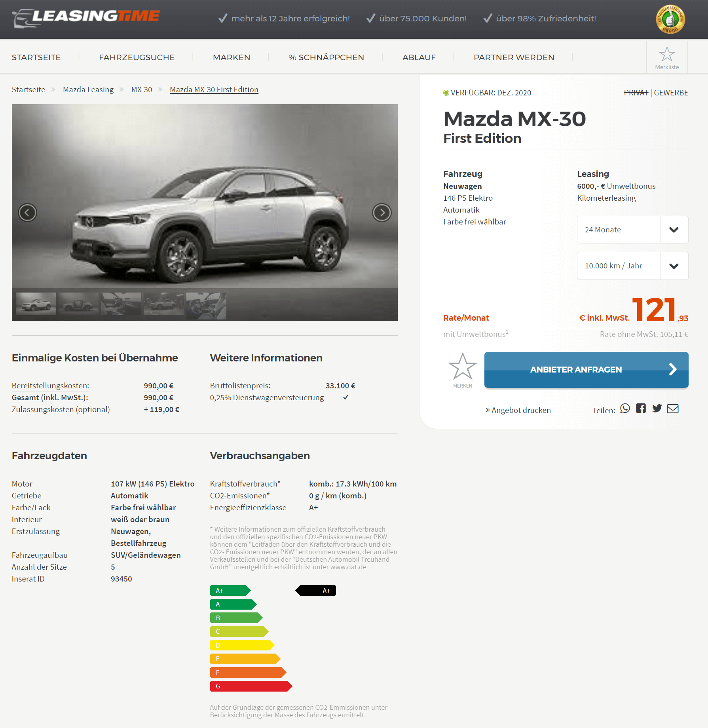Image resolution: width=708 pixels, height=728 pixels.
Task: Click the LeasingTime logo
Action: [x=86, y=18]
